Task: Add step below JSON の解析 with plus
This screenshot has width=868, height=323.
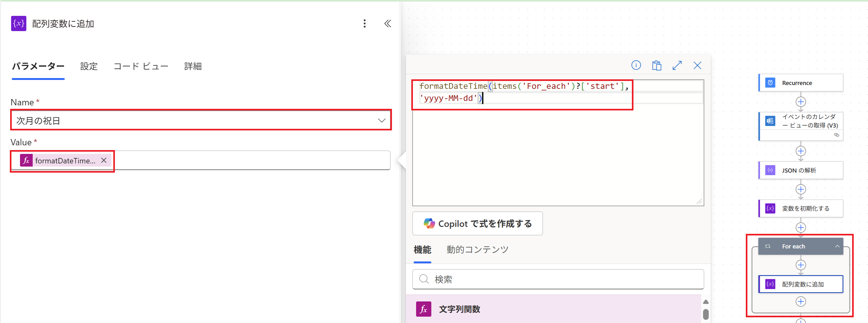Action: tap(801, 189)
